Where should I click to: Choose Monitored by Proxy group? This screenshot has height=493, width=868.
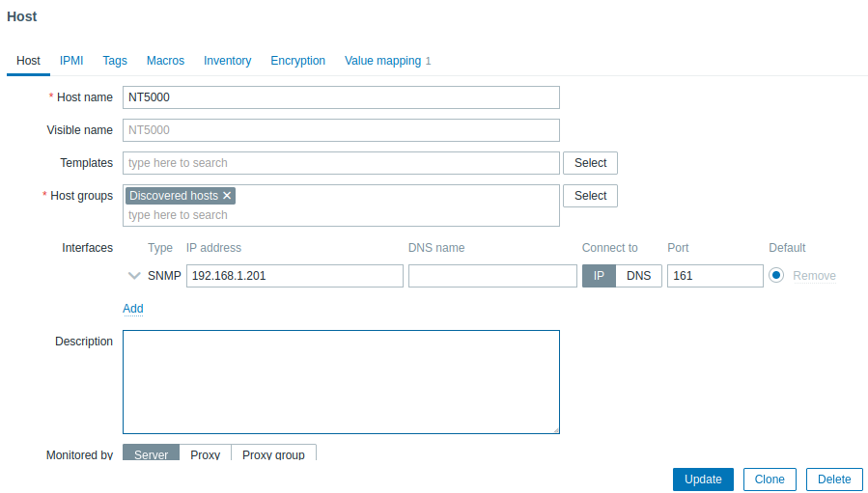[x=273, y=454]
